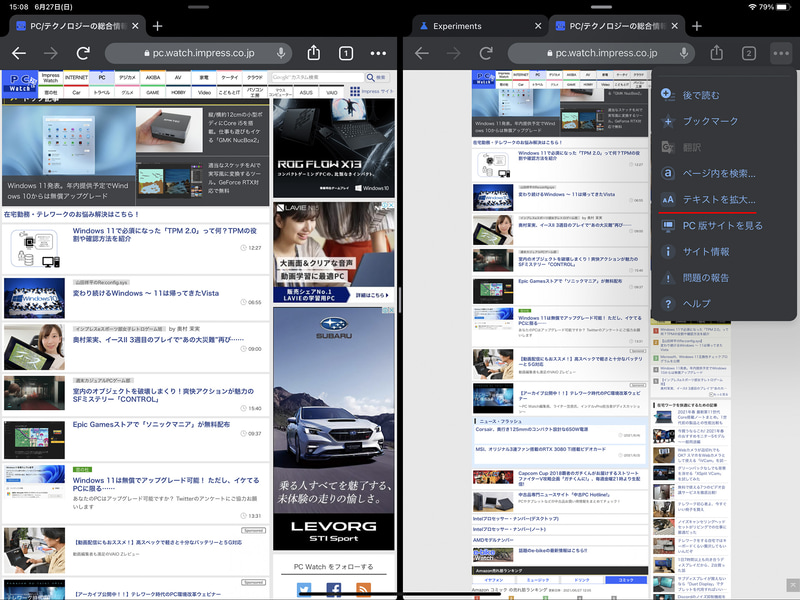The height and width of the screenshot is (600, 800).
Task: Tap the Wi-Fi icon in the status bar
Action: (752, 7)
